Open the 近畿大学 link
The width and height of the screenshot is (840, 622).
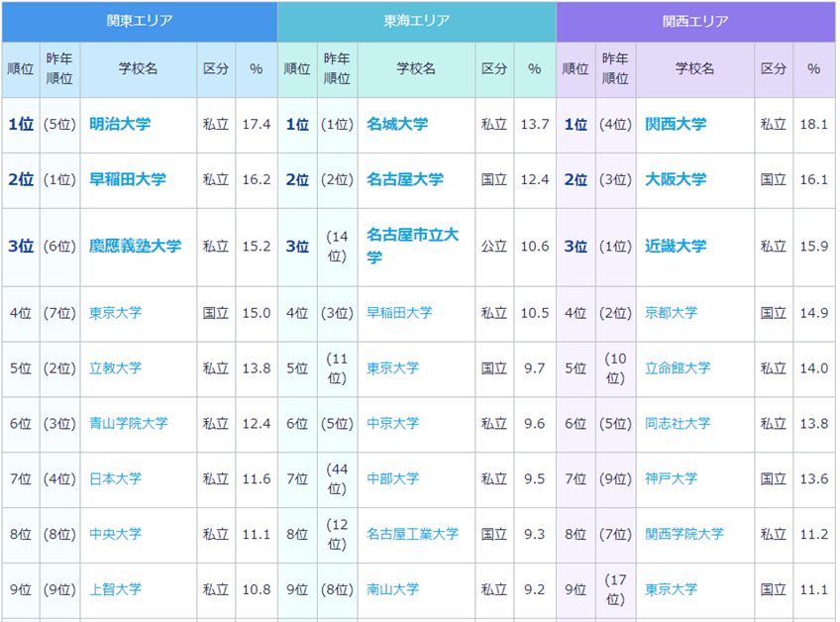click(x=676, y=246)
